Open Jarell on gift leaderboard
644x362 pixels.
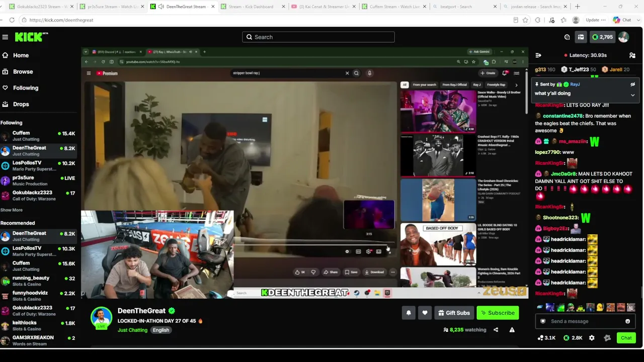coord(615,69)
